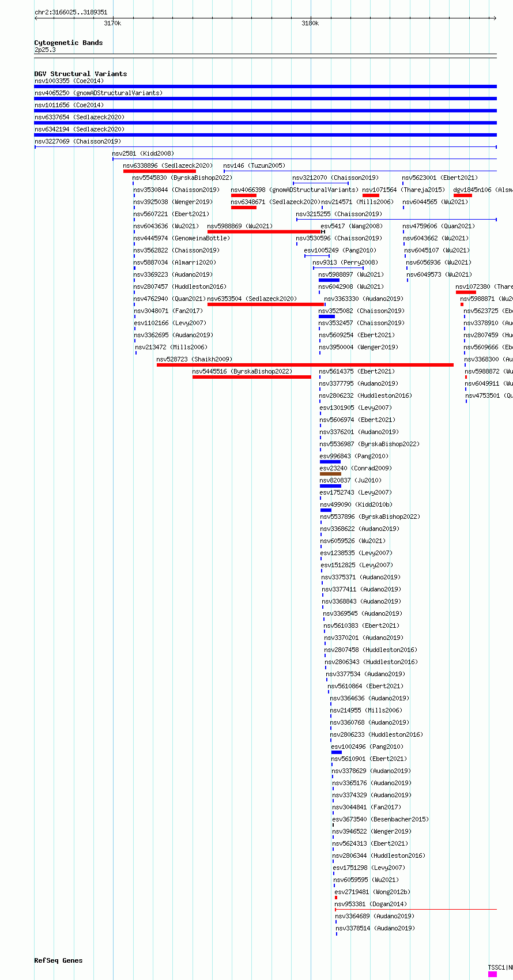Click nsv3212070 (Chaisson2019) label
This screenshot has width=513, height=980.
[335, 178]
